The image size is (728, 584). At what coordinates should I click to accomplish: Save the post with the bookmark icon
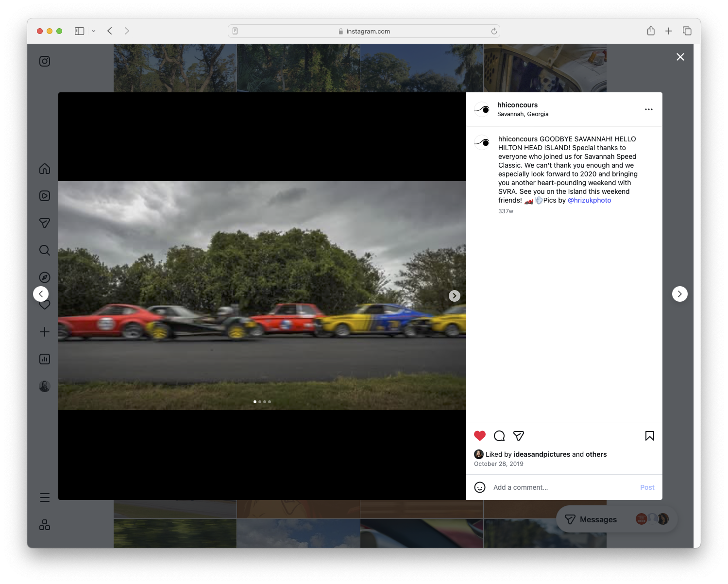pyautogui.click(x=649, y=436)
